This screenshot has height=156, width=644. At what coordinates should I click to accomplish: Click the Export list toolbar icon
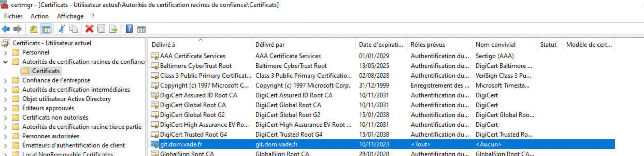pyautogui.click(x=113, y=29)
